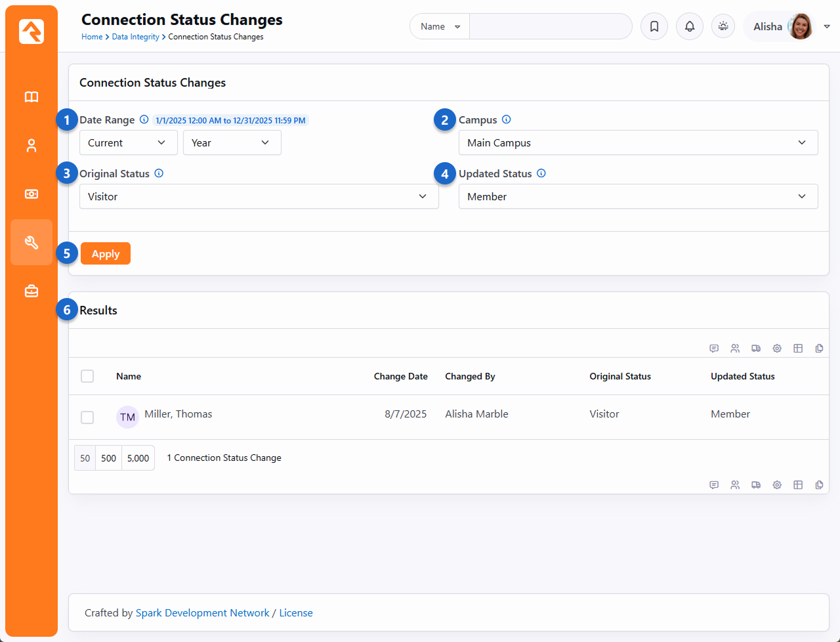
Task: Go to Data Integrity in the breadcrumb
Action: [135, 37]
